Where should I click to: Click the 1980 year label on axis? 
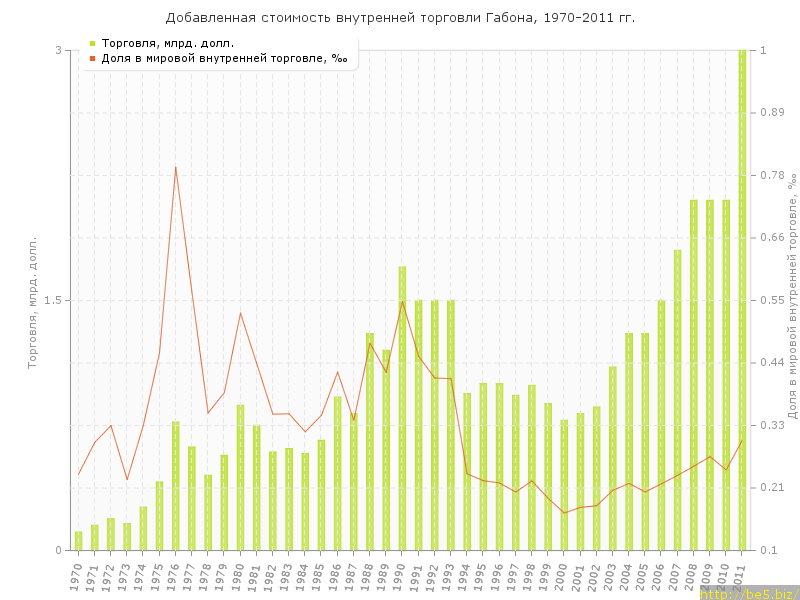point(239,577)
